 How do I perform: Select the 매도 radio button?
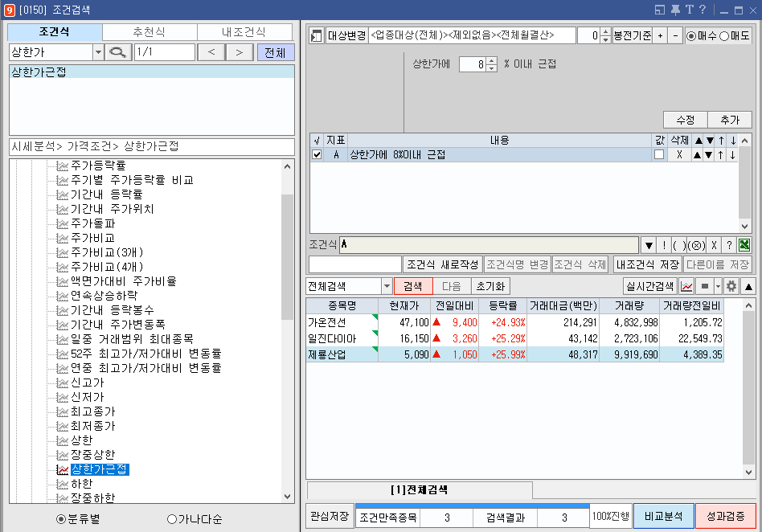point(726,35)
